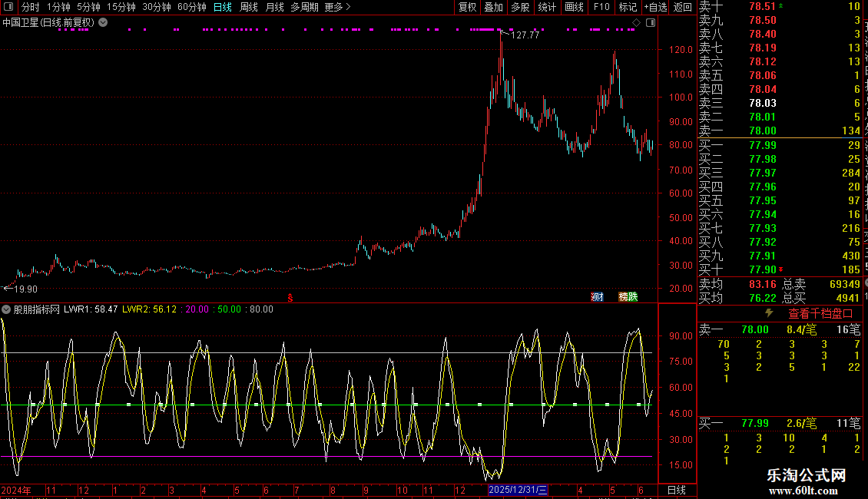Click the magenta 20.00 level label
The height and width of the screenshot is (499, 868).
(x=197, y=309)
